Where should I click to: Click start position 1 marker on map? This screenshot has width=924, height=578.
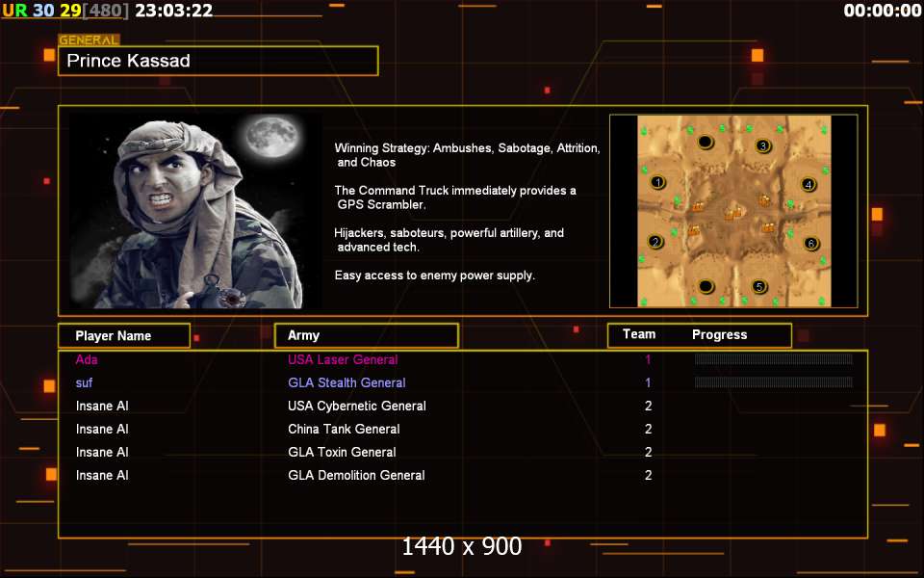tap(658, 182)
